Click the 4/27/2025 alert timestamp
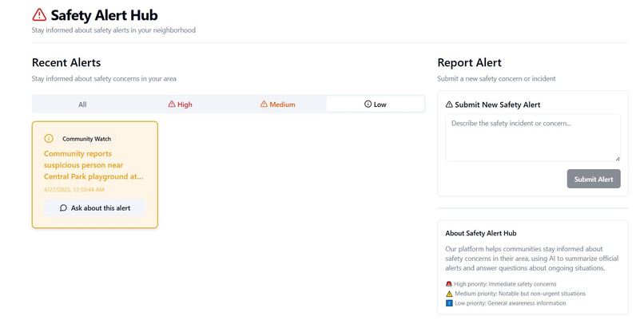 pos(74,190)
